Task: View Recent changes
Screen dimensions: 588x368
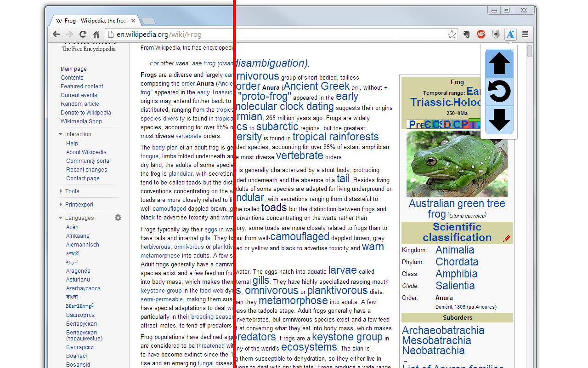Action: pyautogui.click(x=87, y=170)
